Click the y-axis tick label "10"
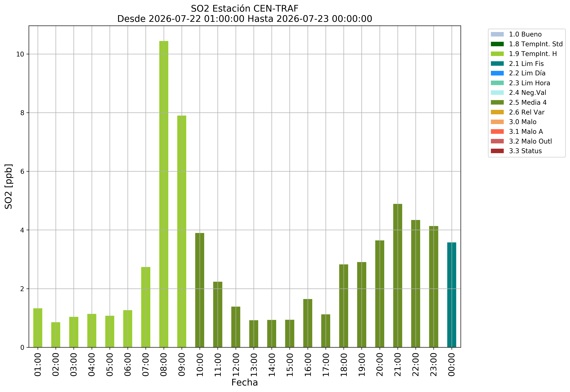 pos(20,54)
